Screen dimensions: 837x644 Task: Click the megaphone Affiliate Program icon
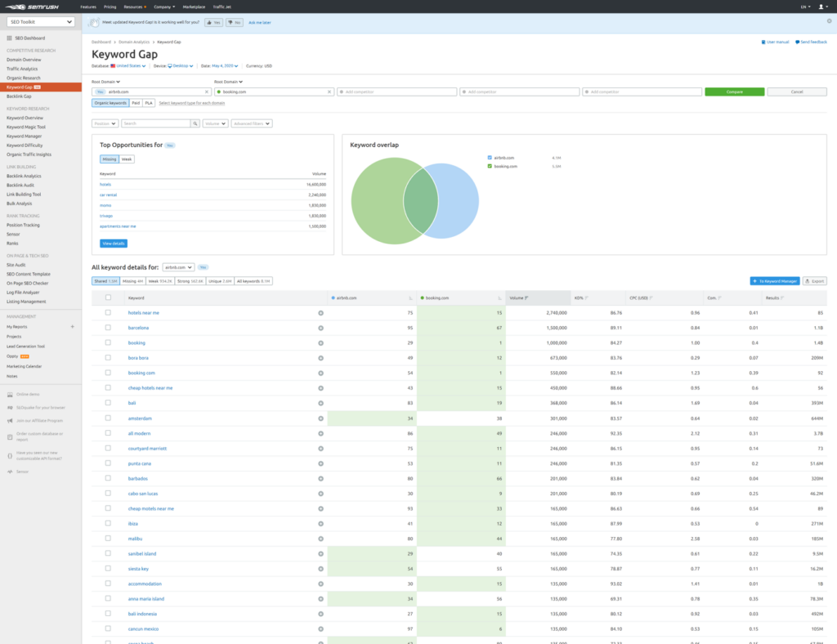click(x=10, y=420)
